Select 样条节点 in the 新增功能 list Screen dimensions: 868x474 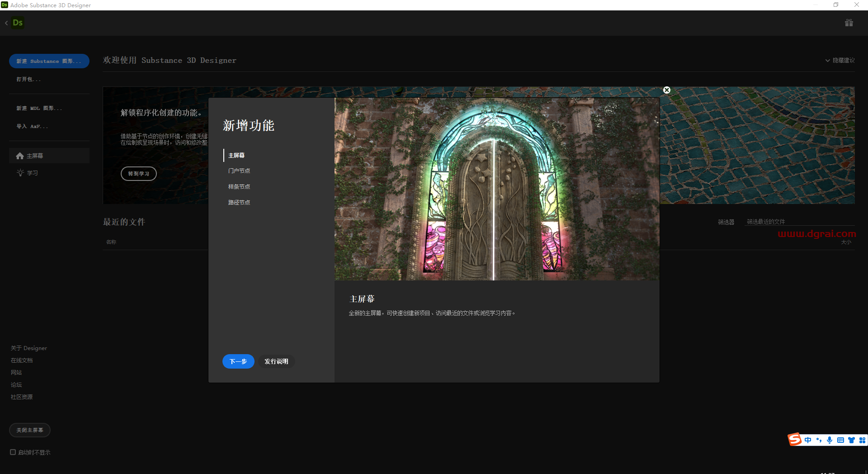point(239,186)
